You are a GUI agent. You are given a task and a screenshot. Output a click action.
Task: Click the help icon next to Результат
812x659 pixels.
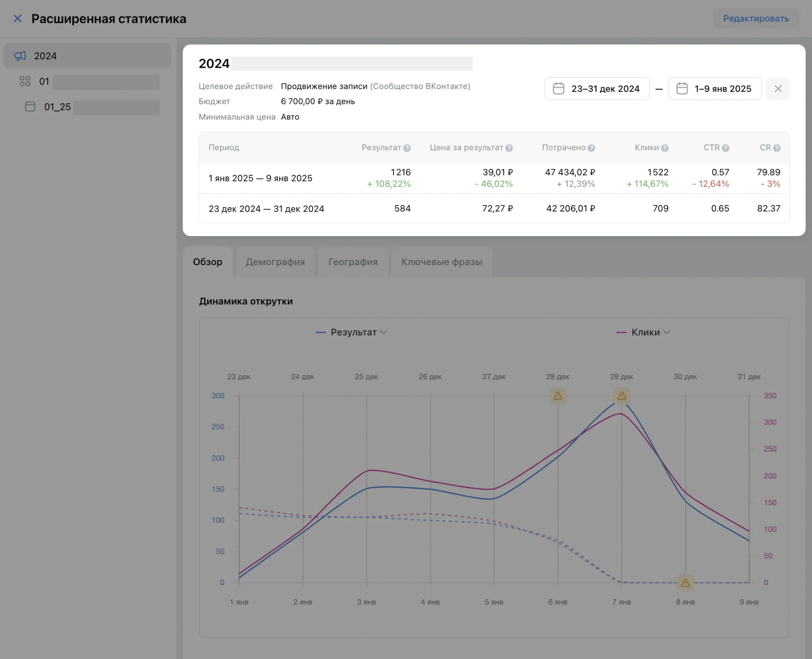[407, 148]
